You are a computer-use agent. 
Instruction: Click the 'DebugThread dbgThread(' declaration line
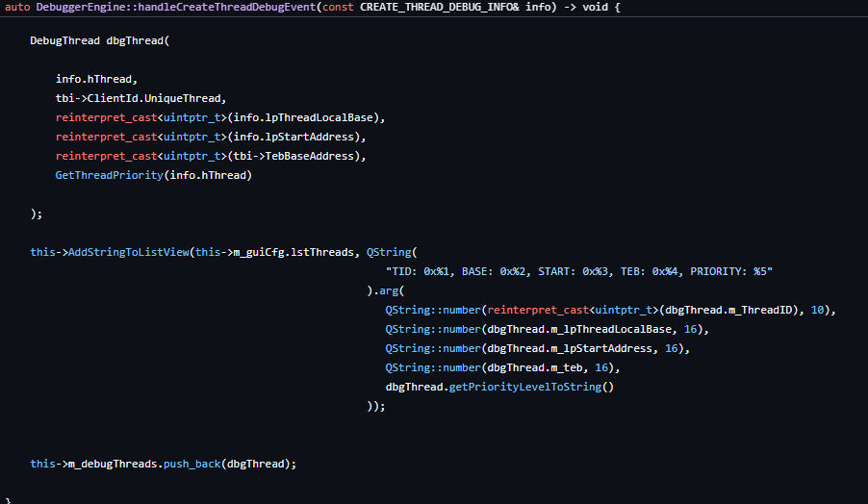click(x=100, y=41)
